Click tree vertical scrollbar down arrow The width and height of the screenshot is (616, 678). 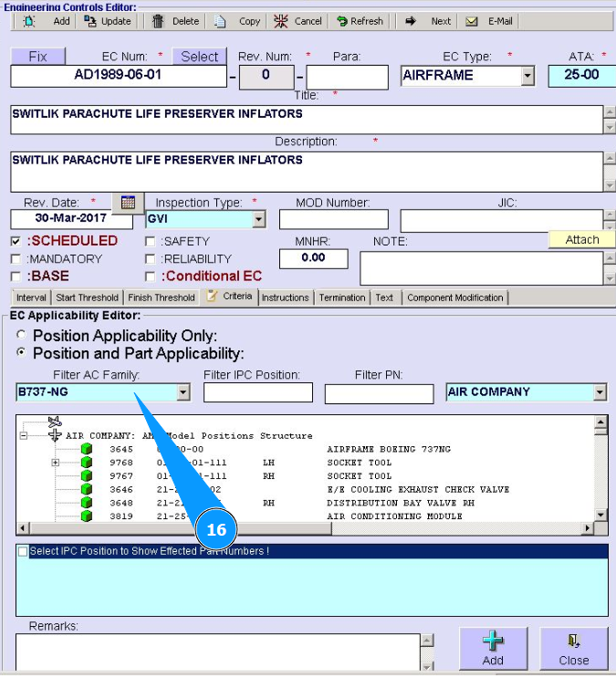tap(600, 515)
